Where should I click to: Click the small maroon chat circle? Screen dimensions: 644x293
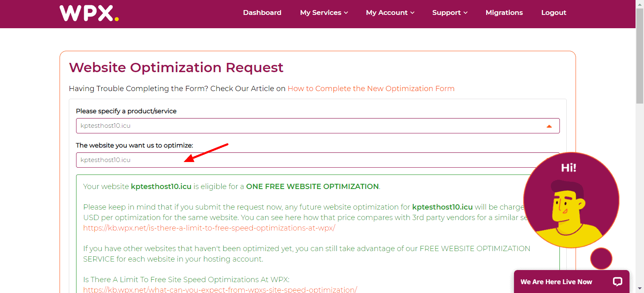pyautogui.click(x=601, y=258)
